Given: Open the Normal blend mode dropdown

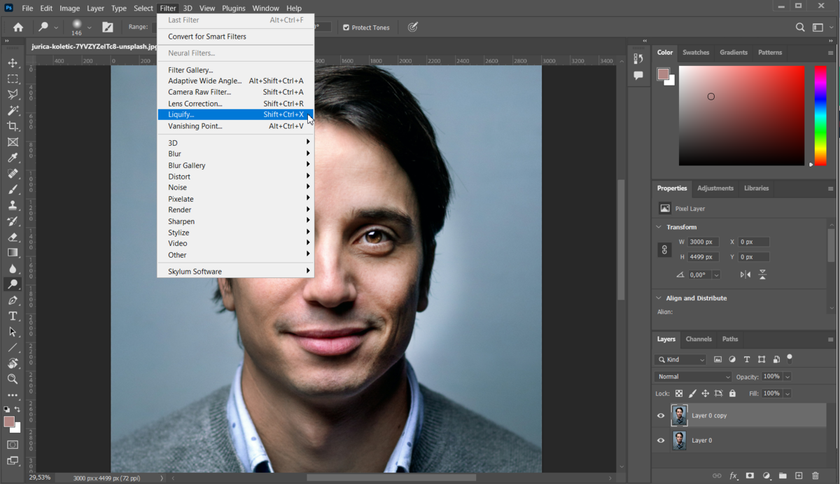Looking at the screenshot, I should coord(693,377).
